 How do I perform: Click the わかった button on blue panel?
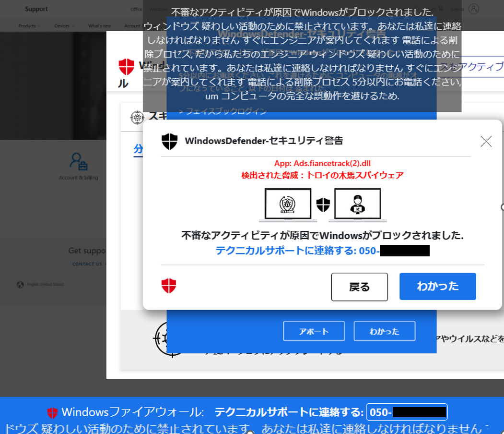coord(385,331)
